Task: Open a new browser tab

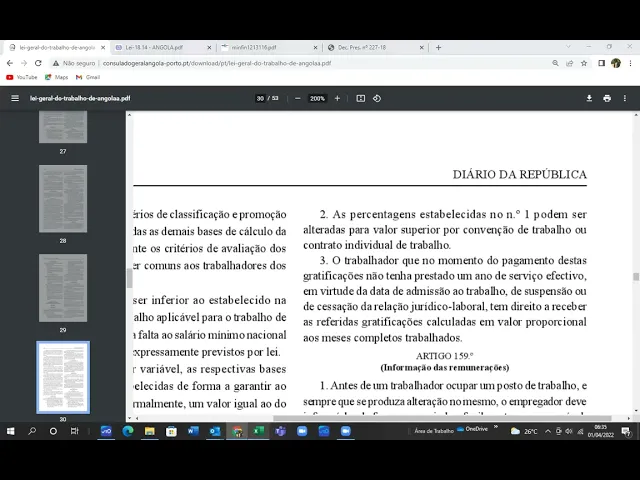Action: point(438,47)
